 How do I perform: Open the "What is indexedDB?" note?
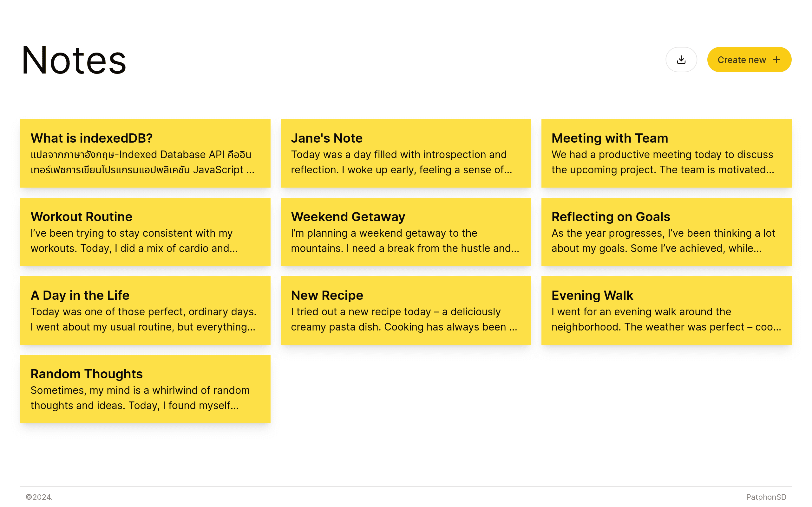145,153
